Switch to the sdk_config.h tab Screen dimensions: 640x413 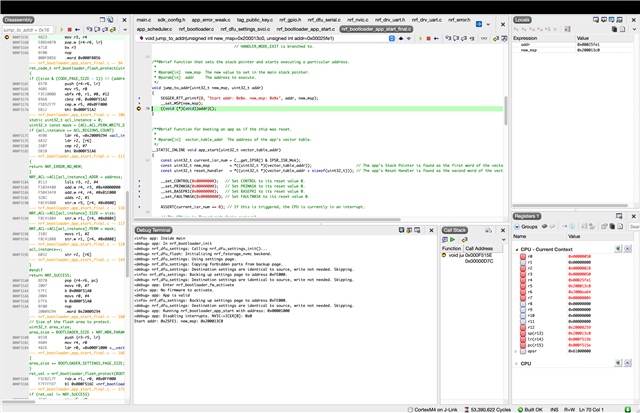[x=171, y=20]
